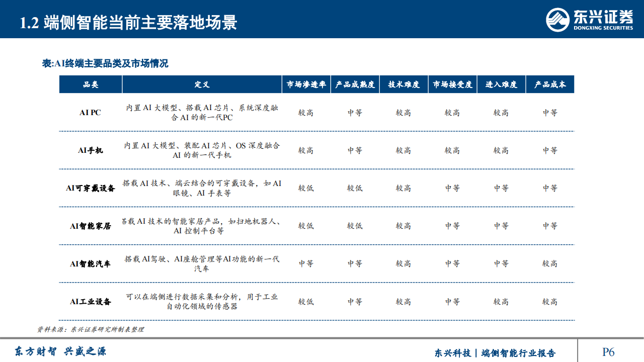Click the AI PC definition text

pyautogui.click(x=202, y=113)
